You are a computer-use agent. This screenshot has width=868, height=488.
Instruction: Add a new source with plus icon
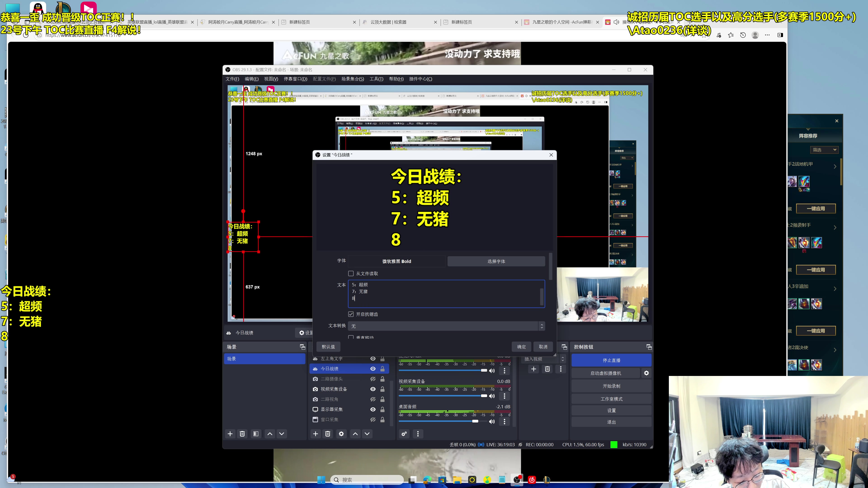point(315,434)
